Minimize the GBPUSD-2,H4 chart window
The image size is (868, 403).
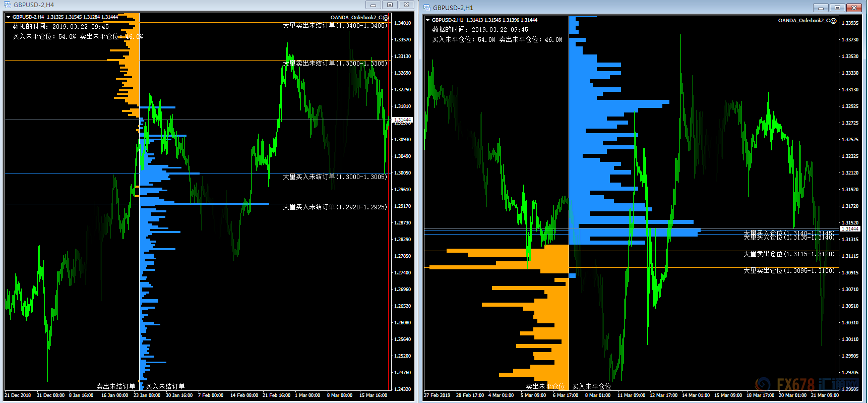click(x=373, y=5)
